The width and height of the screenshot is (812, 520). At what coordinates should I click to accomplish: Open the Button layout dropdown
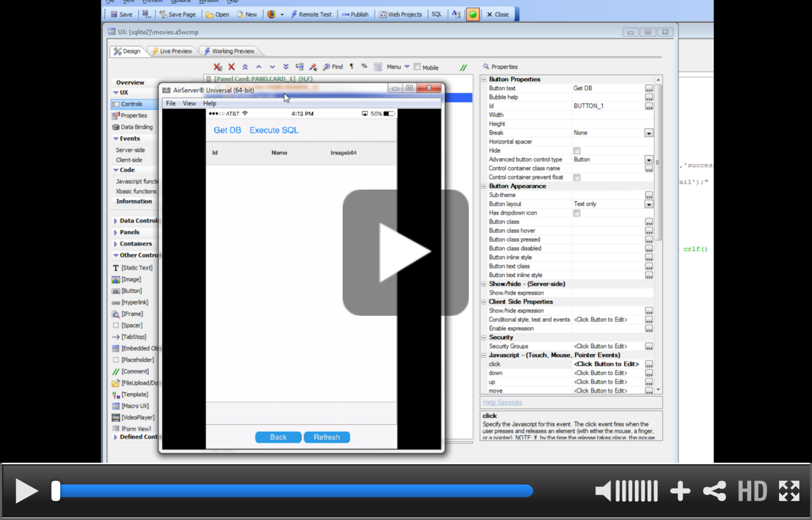click(649, 204)
